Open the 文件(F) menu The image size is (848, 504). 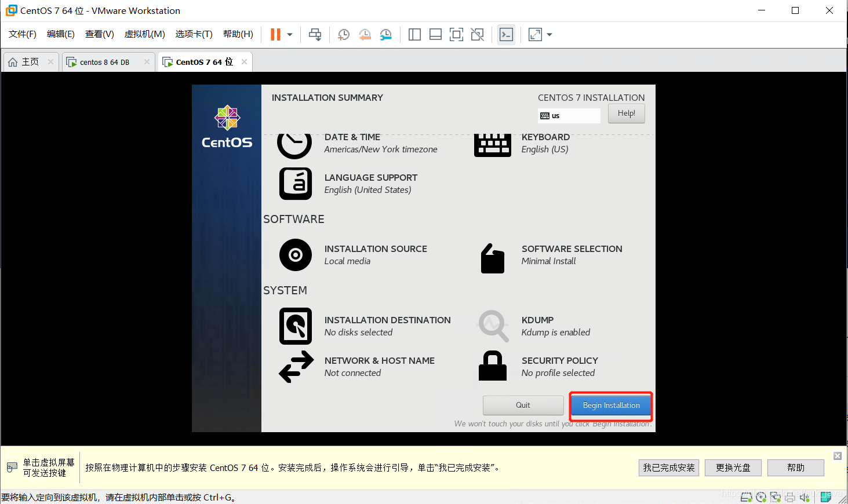[23, 34]
